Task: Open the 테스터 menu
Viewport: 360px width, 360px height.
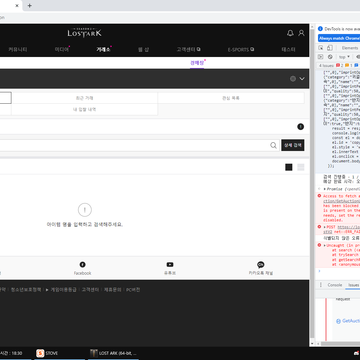Action: click(288, 49)
